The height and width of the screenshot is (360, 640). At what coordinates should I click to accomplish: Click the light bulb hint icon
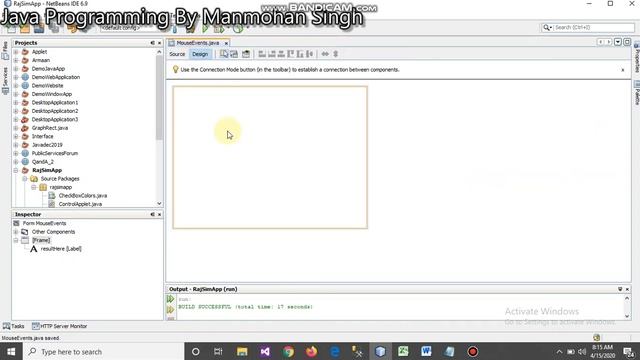(x=176, y=69)
